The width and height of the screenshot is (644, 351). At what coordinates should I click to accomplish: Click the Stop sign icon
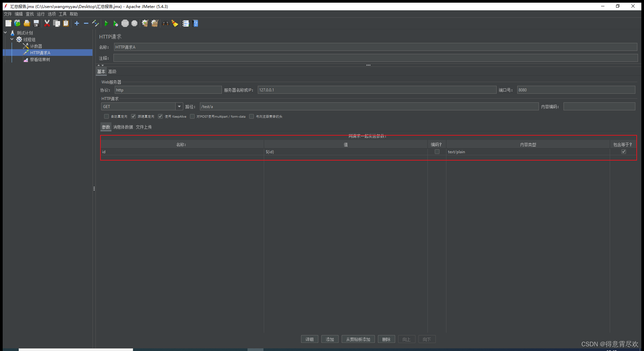click(125, 23)
